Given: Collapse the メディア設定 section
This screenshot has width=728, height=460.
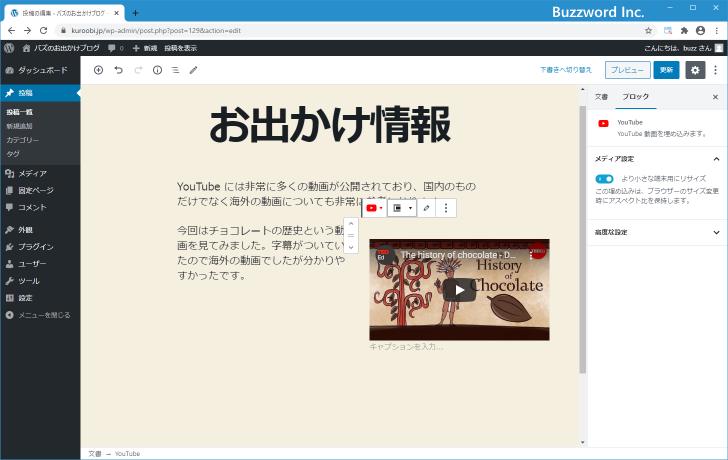Looking at the screenshot, I should [656, 159].
